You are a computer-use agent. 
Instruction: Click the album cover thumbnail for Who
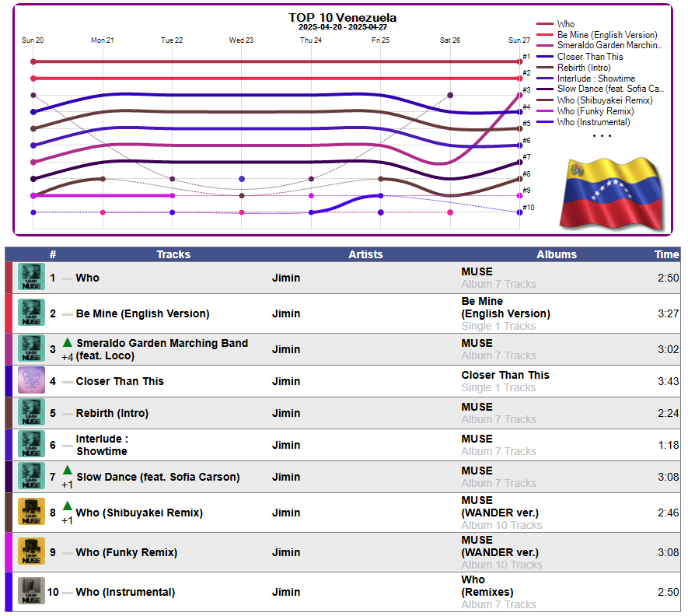tap(31, 277)
